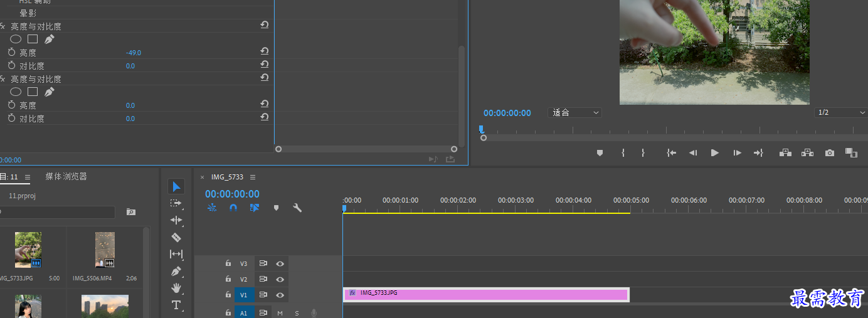The image size is (868, 318).
Task: Hide track V3 with eye icon
Action: pos(280,263)
